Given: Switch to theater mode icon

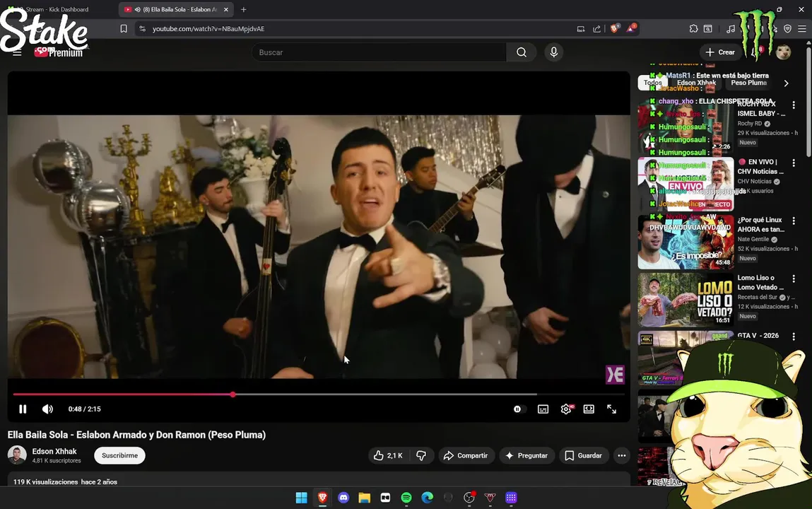Looking at the screenshot, I should 589,409.
